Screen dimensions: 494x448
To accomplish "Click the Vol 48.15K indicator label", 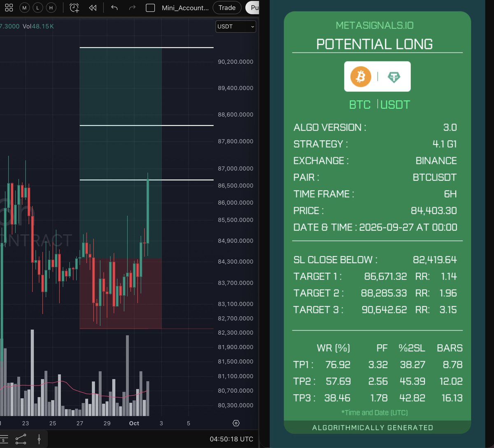I will [38, 26].
